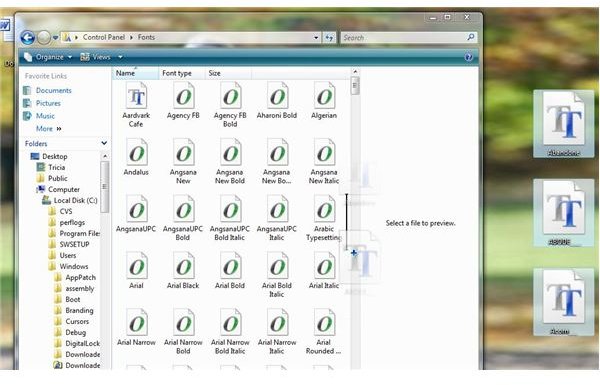Image resolution: width=600 pixels, height=385 pixels.
Task: Select the Angsana New Italic font
Action: (x=324, y=153)
